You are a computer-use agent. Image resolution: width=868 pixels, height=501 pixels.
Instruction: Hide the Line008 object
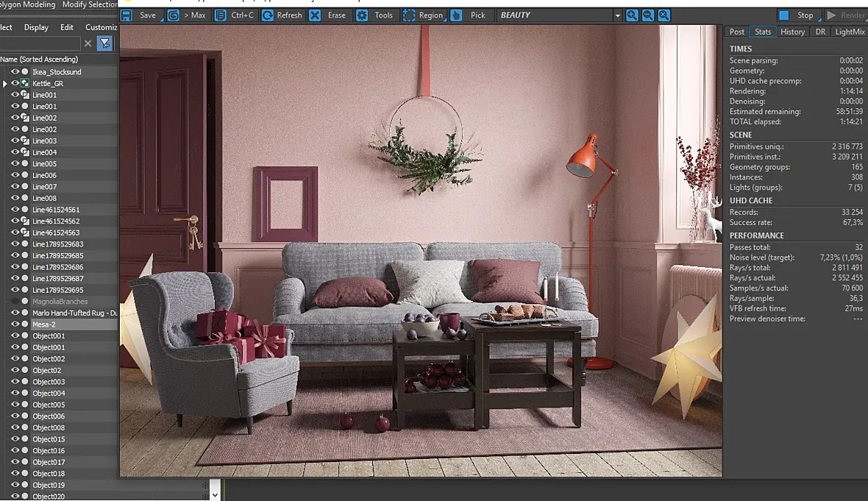pos(15,198)
